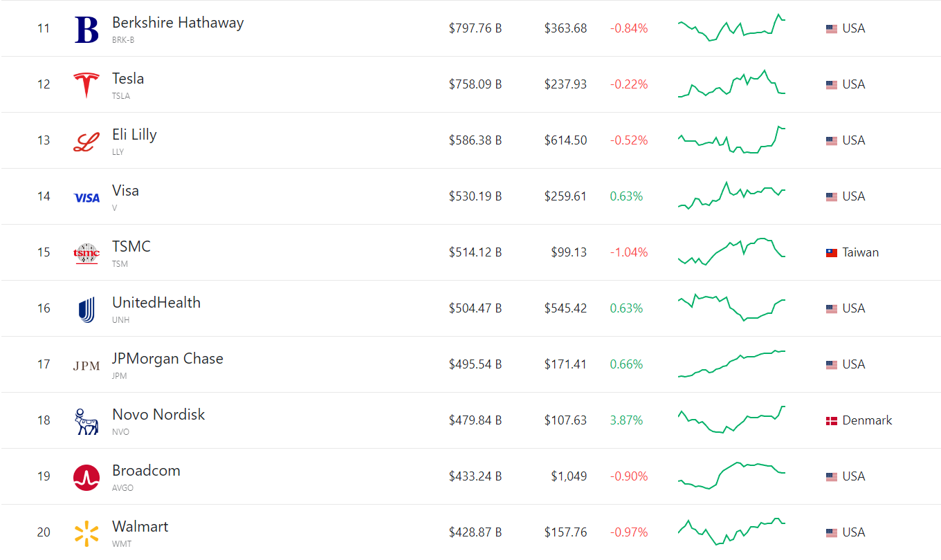Click Broadcom's $1,049 share price
This screenshot has height=560, width=941.
tap(569, 476)
